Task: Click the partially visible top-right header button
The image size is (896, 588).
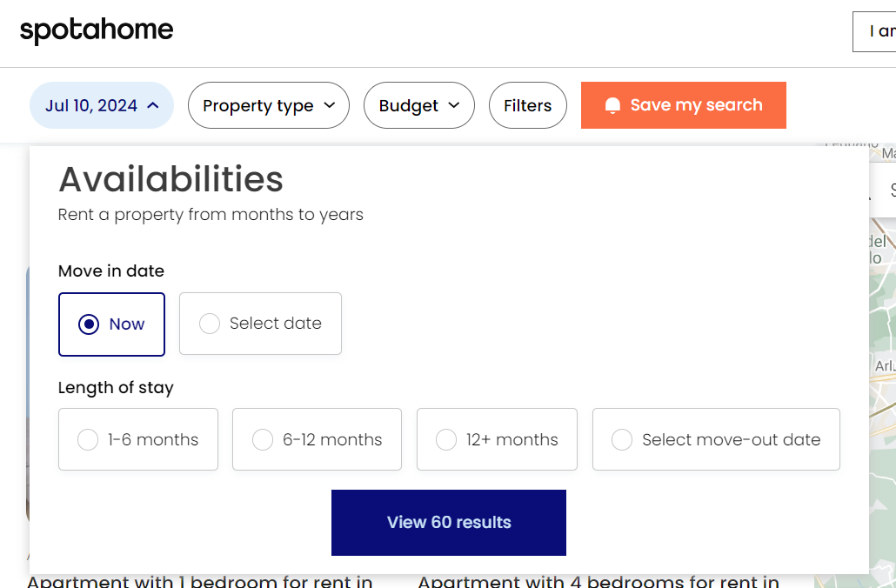Action: (x=875, y=32)
